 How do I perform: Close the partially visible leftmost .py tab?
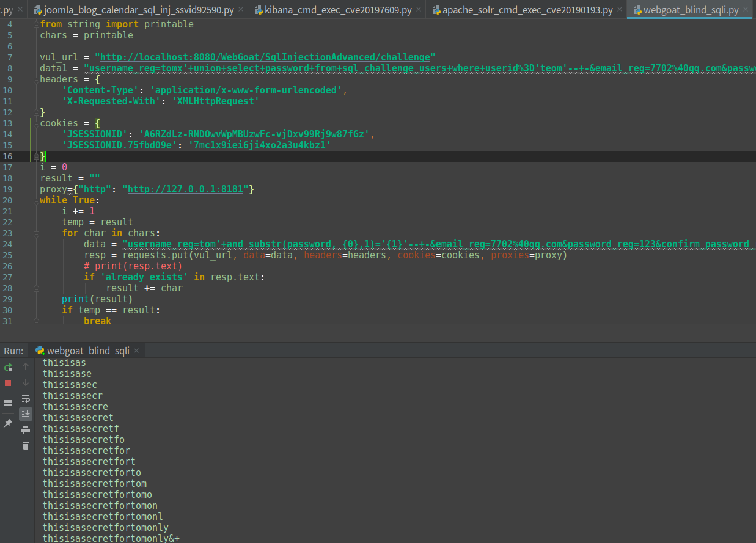click(20, 10)
